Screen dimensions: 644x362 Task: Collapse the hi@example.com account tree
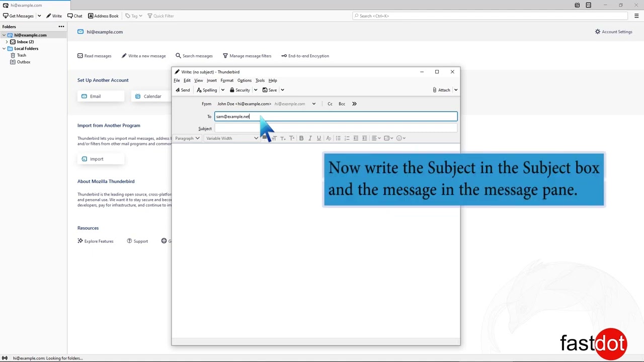pyautogui.click(x=4, y=35)
